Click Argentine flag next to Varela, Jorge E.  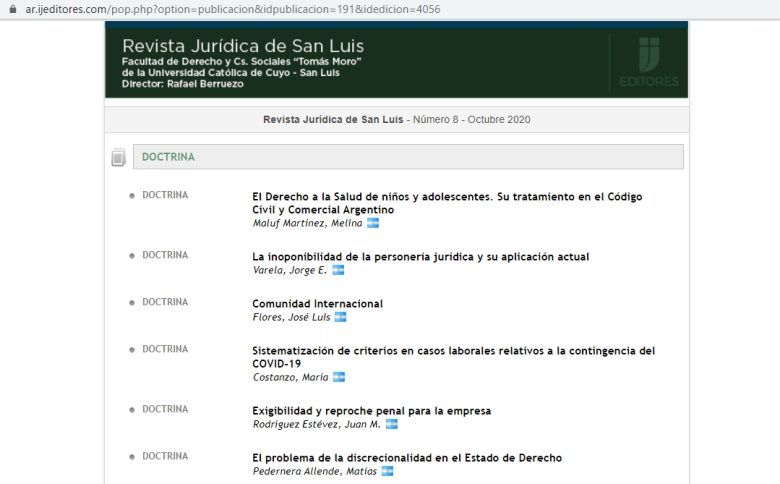338,270
